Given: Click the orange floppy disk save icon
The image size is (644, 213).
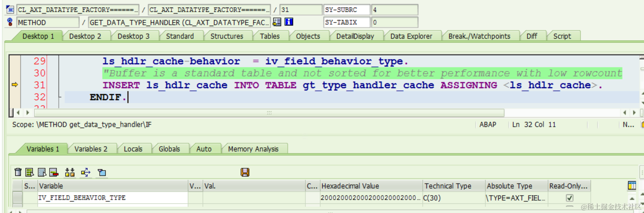Looking at the screenshot, I should click(245, 172).
